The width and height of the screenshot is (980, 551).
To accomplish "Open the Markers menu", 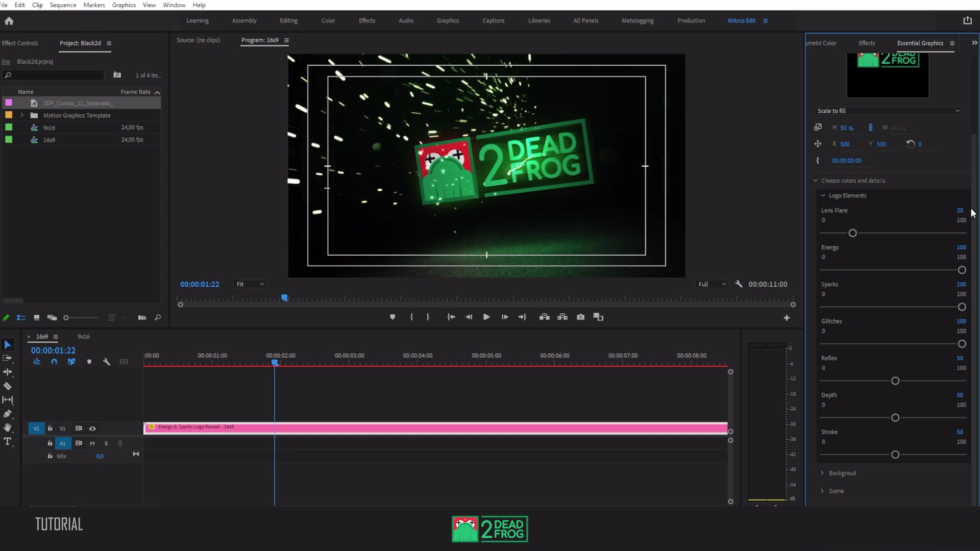I will [x=94, y=5].
